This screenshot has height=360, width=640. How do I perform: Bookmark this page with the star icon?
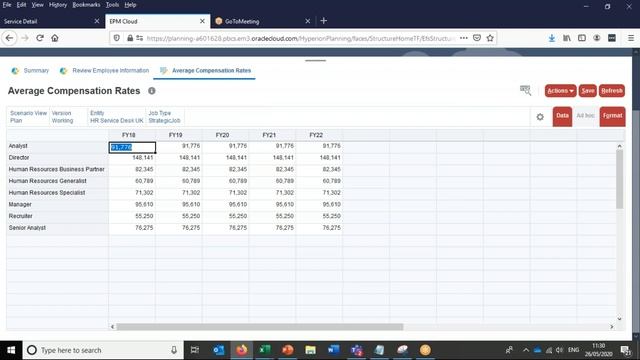(490, 38)
